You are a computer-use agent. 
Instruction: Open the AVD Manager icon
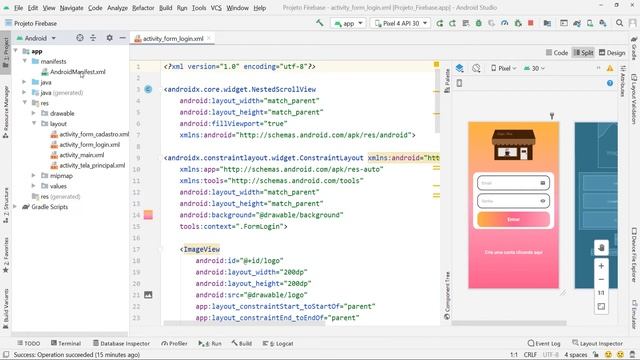tap(590, 23)
